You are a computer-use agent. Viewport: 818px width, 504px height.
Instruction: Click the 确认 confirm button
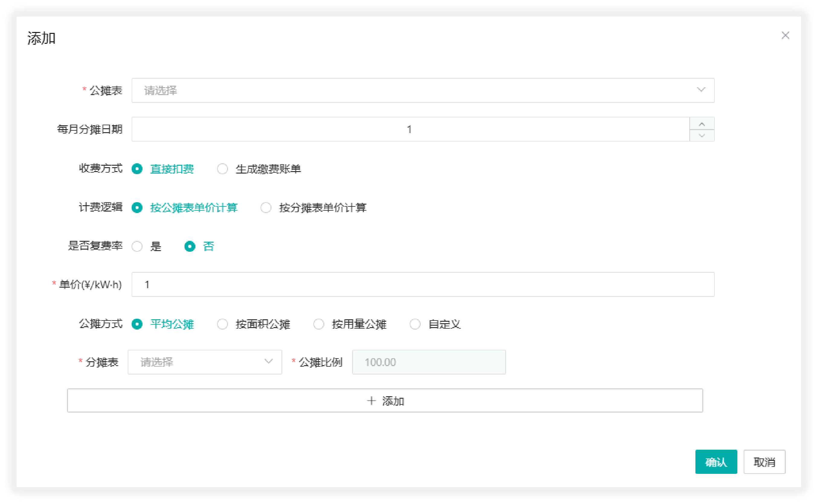716,462
